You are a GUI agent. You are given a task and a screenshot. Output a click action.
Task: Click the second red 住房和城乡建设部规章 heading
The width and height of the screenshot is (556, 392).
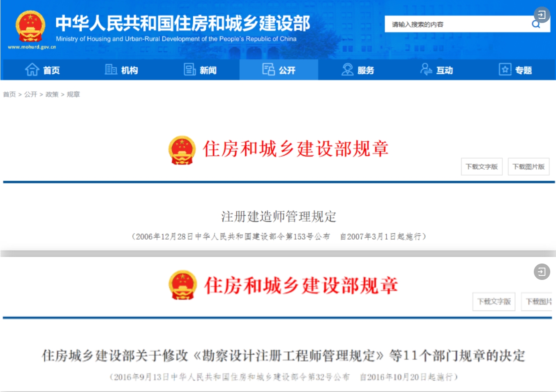301,285
